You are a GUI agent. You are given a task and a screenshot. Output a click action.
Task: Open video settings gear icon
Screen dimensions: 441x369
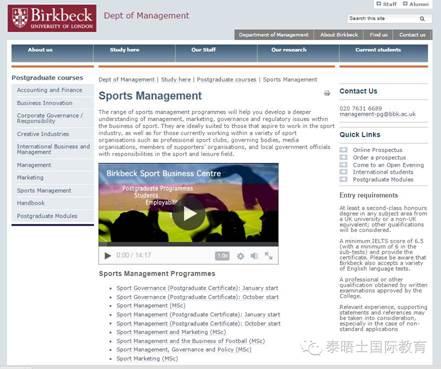point(240,256)
